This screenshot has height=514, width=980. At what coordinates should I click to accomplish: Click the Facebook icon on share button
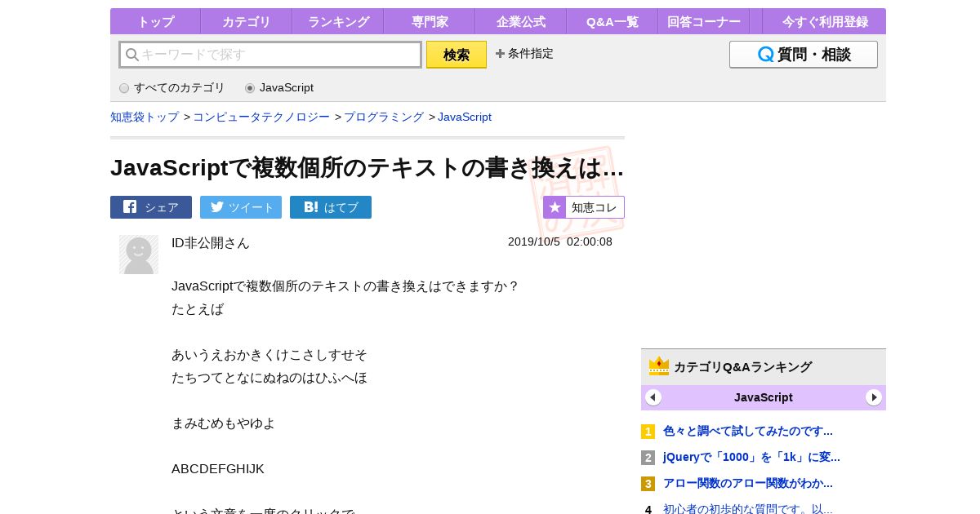point(130,207)
